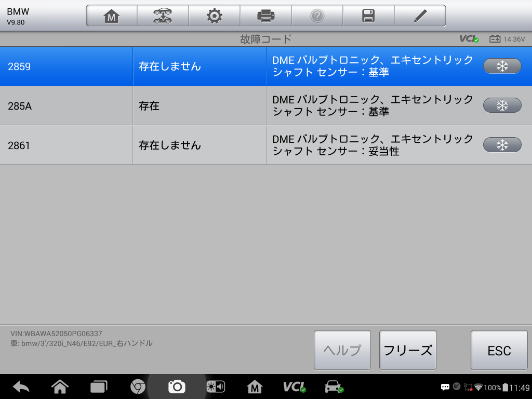
Task: Open freeze frame snowflake for code 285A
Action: [502, 105]
